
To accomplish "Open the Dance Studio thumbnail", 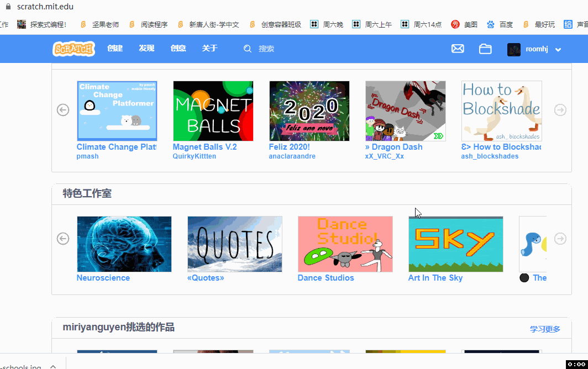I will click(x=345, y=244).
